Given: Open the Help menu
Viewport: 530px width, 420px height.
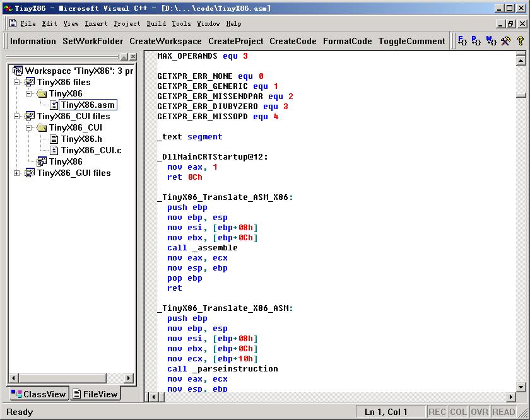Looking at the screenshot, I should tap(233, 24).
